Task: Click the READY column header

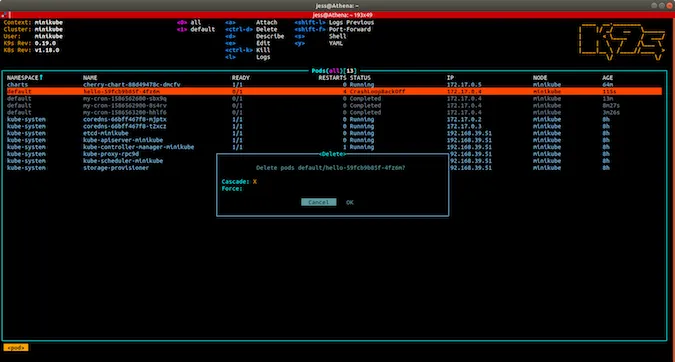Action: pos(241,78)
